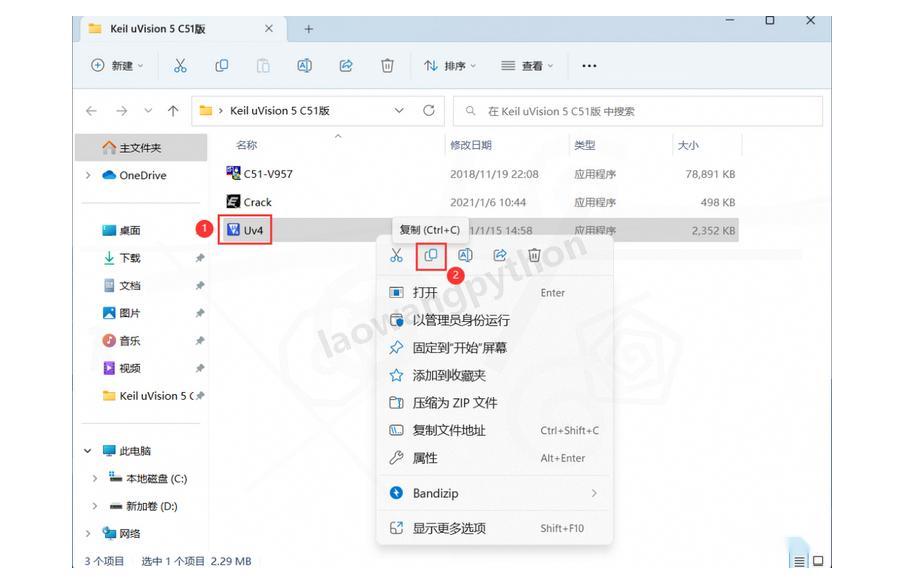Screen dimensions: 905x585
Task: Select the C51-V957 application file
Action: click(x=260, y=174)
